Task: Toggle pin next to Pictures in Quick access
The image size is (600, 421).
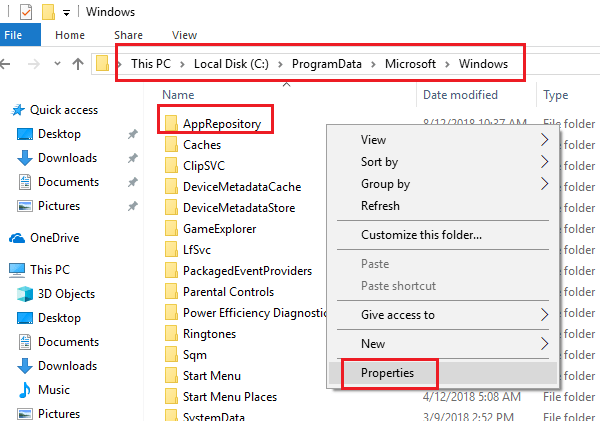Action: [x=132, y=206]
